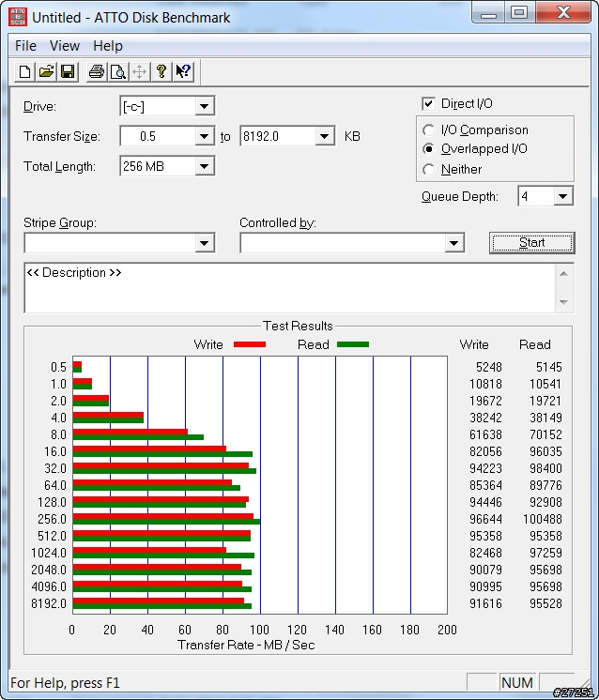599x700 pixels.
Task: Open the Transfer Size minimum 0.5 dropdown
Action: [x=204, y=136]
